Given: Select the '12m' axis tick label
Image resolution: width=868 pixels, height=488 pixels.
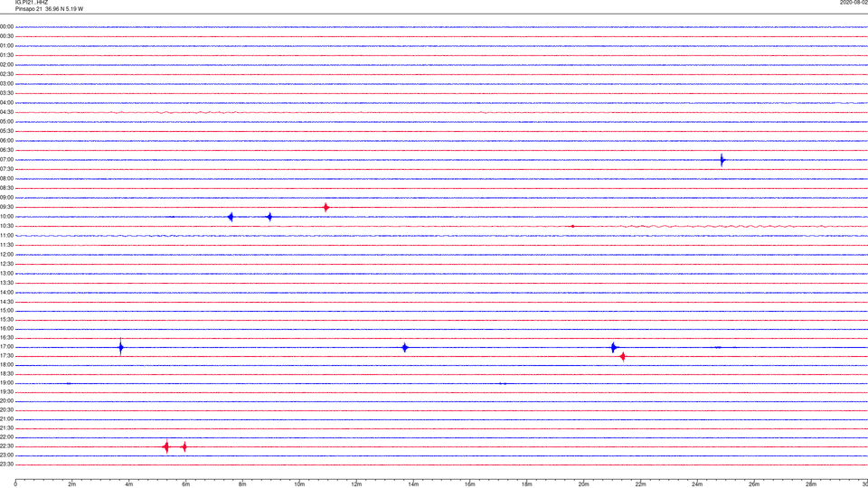Looking at the screenshot, I should 356,484.
